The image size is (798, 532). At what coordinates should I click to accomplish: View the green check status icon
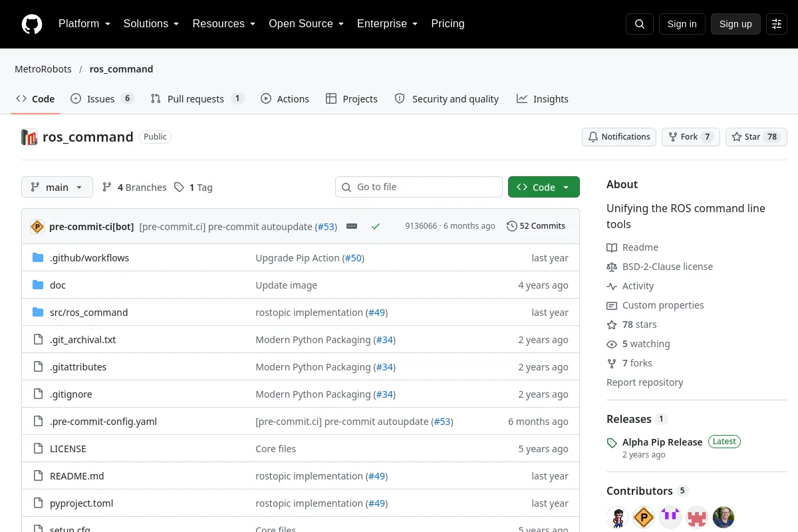376,226
